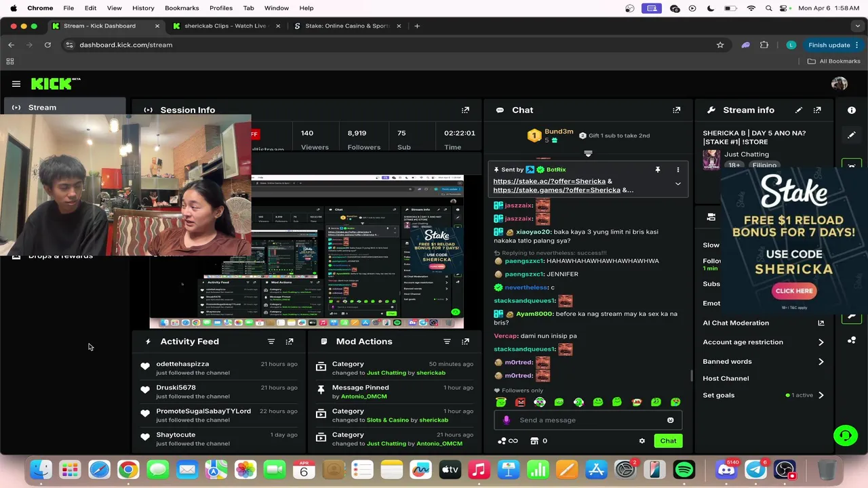The image size is (868, 488).
Task: Open Spotify from the Dock
Action: pos(684,470)
